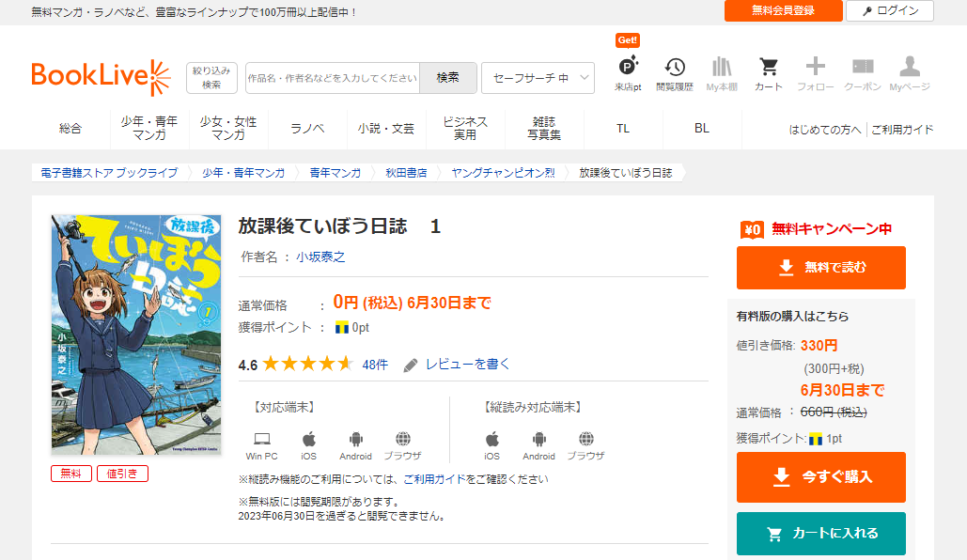This screenshot has width=967, height=560.
Task: Open author link 小坂泰之
Action: tap(320, 257)
